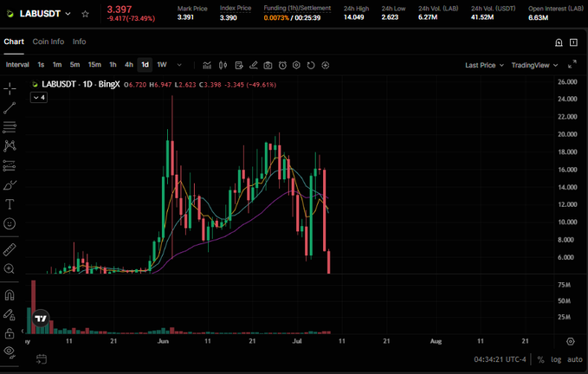Select the 1W interval
588x374 pixels.
click(x=162, y=65)
